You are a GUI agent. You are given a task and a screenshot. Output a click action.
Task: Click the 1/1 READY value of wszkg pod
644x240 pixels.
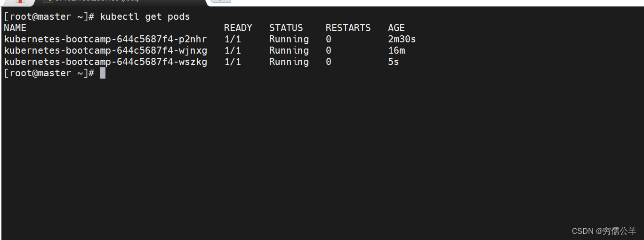click(x=233, y=62)
